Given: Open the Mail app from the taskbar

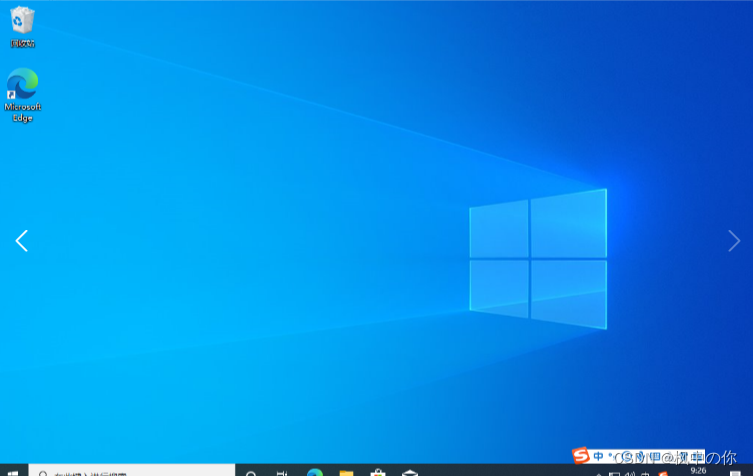Looking at the screenshot, I should tap(410, 473).
